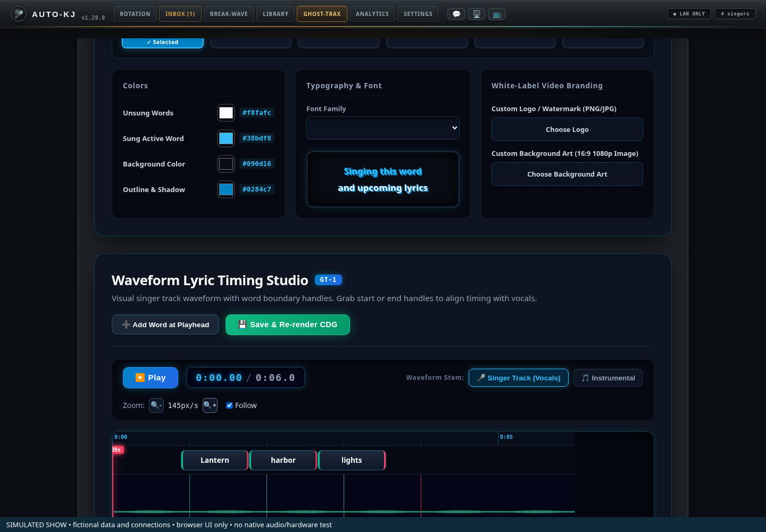
Task: Open the Background Color swatch
Action: (x=226, y=164)
